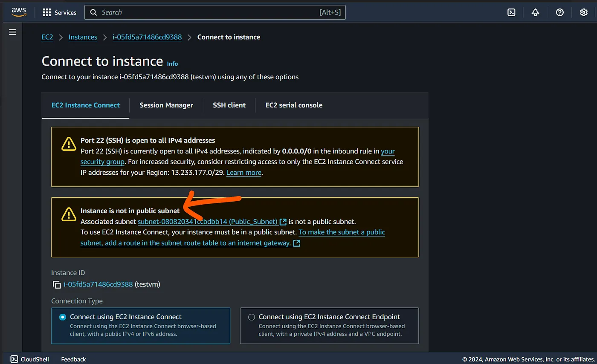This screenshot has width=597, height=364.
Task: Click the CloudShell icon in footer
Action: pos(14,359)
